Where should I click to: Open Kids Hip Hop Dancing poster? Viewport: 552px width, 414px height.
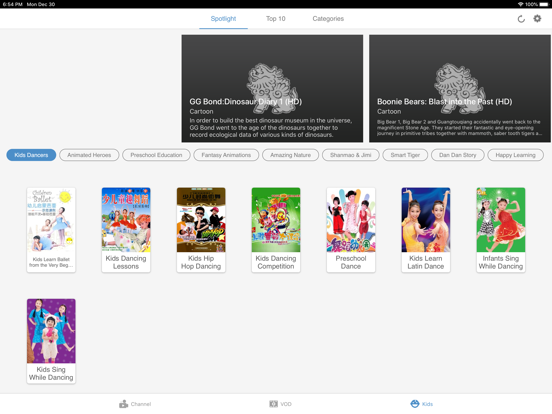(201, 230)
